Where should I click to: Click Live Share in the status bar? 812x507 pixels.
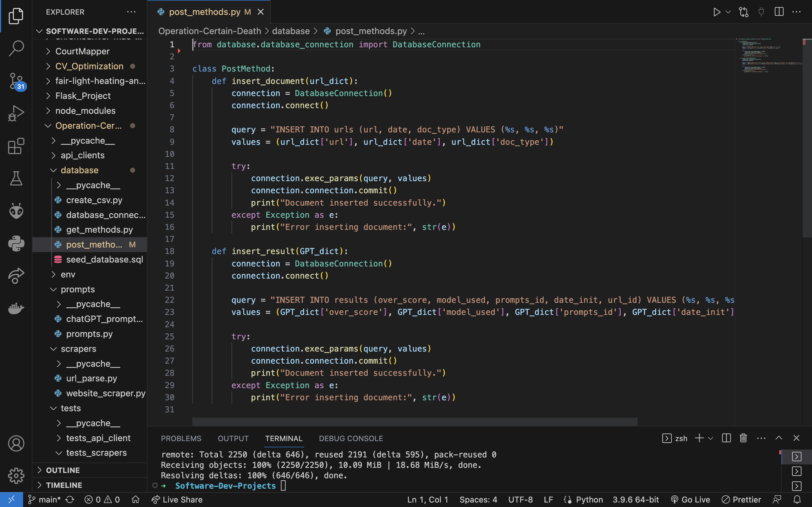pos(177,500)
